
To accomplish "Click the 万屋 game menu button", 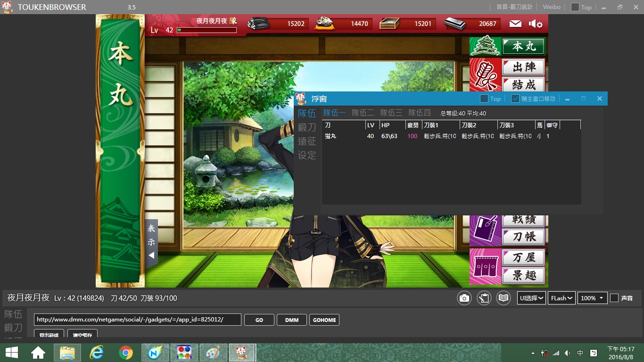I will (523, 258).
